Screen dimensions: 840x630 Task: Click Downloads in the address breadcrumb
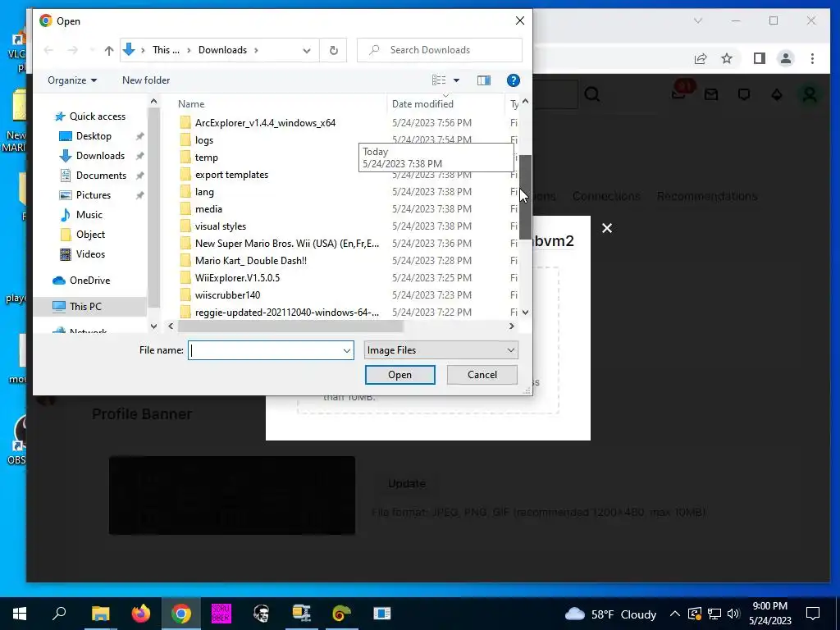222,50
